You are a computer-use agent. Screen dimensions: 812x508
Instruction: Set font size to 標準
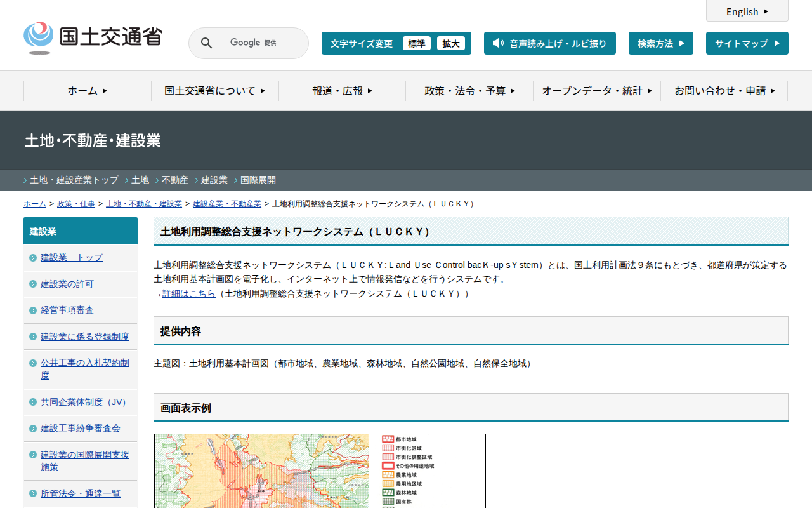416,43
